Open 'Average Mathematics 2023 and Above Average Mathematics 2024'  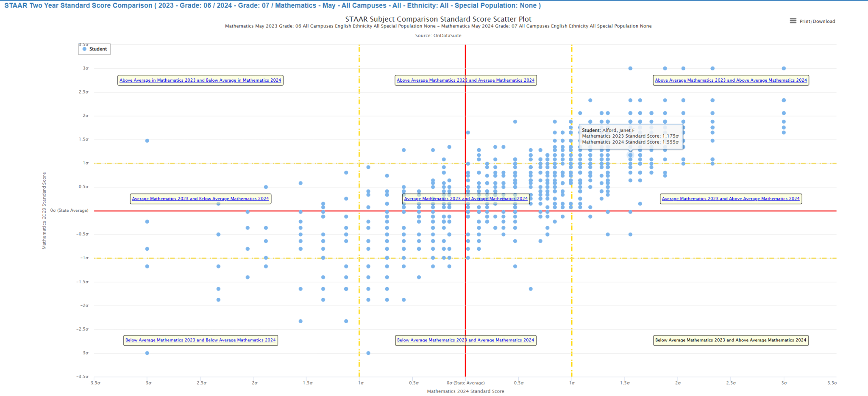730,198
